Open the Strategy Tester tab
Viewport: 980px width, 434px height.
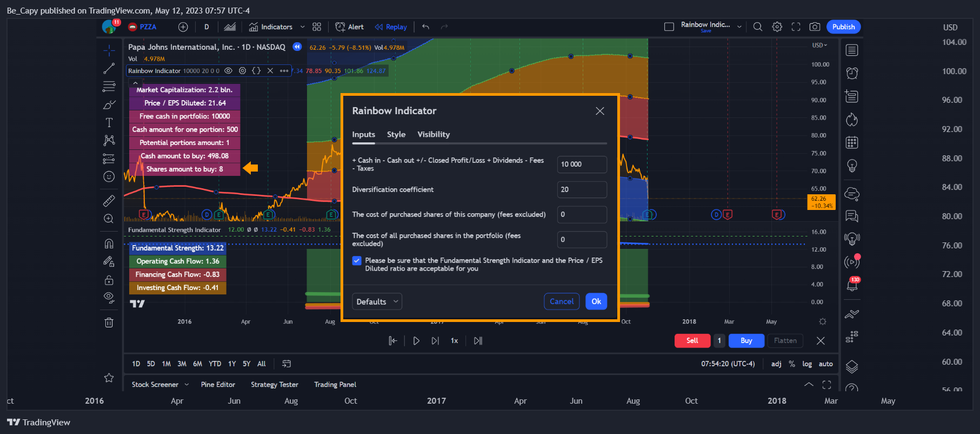[x=275, y=385]
